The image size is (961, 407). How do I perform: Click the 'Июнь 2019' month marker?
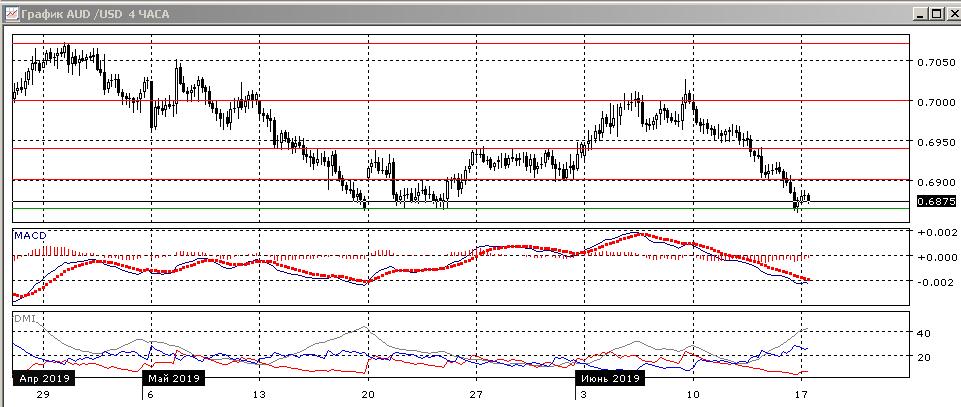tap(610, 378)
